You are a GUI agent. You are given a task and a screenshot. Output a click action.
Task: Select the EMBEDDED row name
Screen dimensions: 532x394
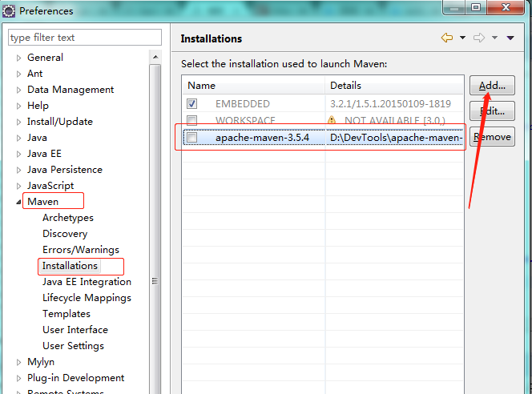tap(243, 104)
